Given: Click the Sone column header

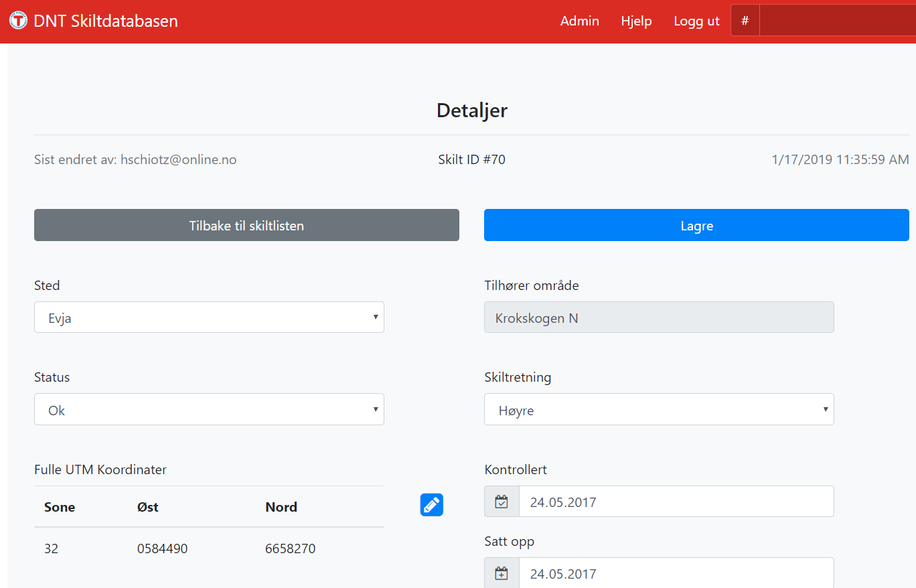Looking at the screenshot, I should point(60,507).
